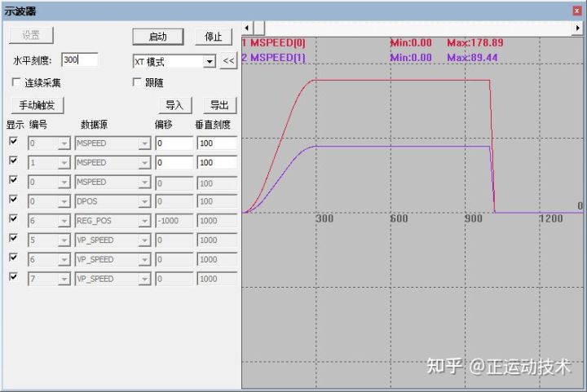
Task: Click the 垂直刻度 field in first MSPEED row
Action: coord(217,143)
